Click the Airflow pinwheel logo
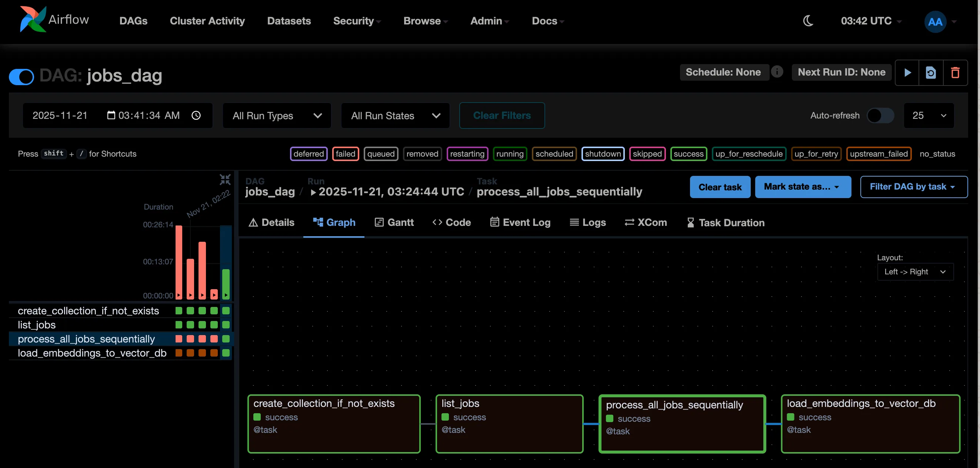Image resolution: width=980 pixels, height=468 pixels. (x=33, y=19)
